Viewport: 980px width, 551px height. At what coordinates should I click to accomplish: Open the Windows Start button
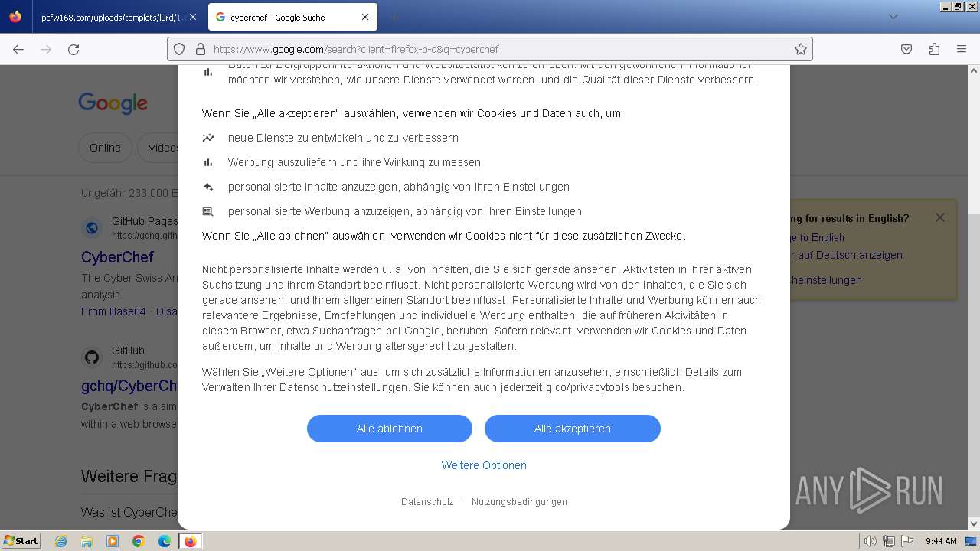(21, 541)
